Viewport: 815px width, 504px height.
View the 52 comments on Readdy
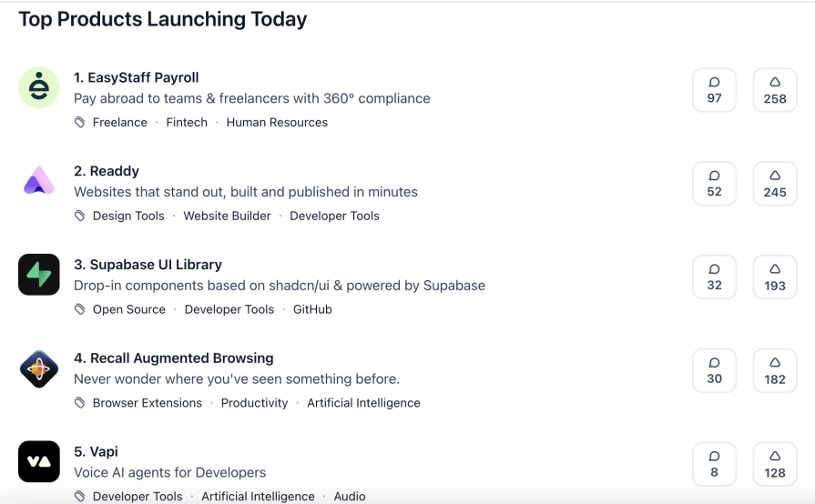pyautogui.click(x=714, y=183)
